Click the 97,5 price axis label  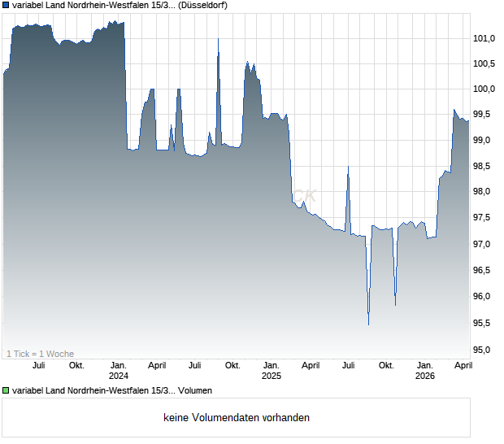484,218
